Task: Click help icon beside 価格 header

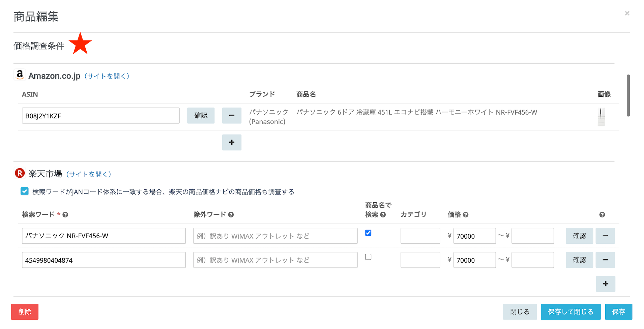Action: click(466, 215)
